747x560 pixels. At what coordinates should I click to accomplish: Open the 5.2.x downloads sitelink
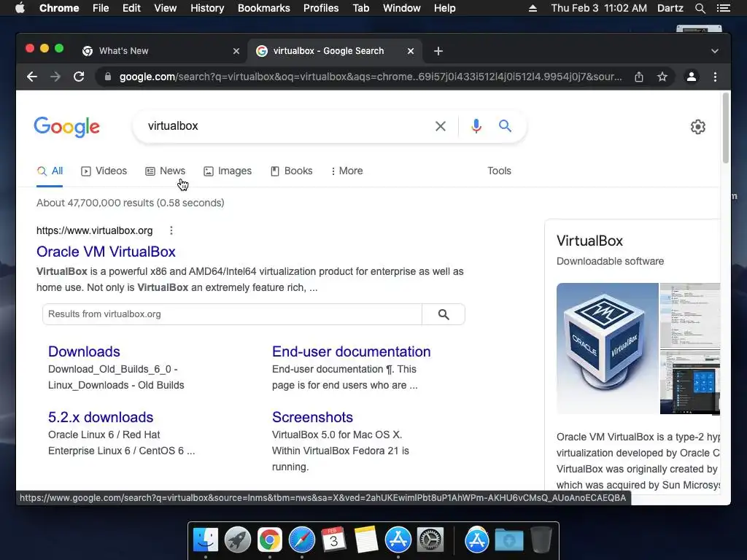point(101,417)
